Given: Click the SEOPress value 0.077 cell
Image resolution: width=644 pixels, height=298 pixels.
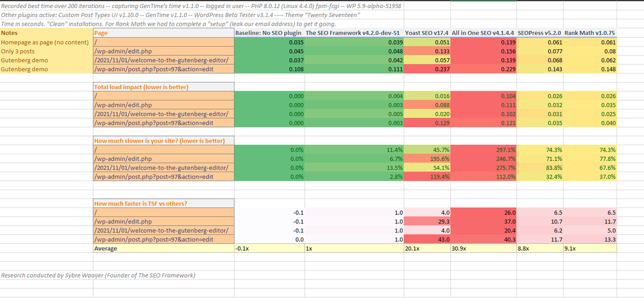Looking at the screenshot, I should coord(540,51).
